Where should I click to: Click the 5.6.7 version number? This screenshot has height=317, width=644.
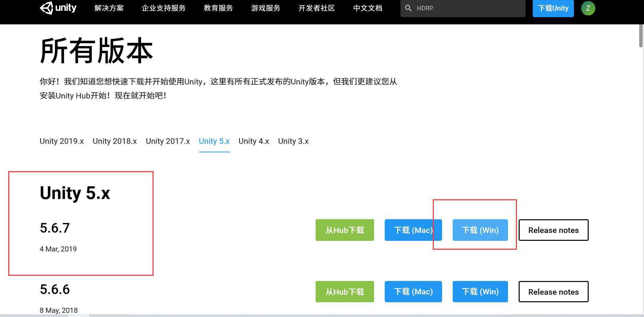click(x=55, y=228)
